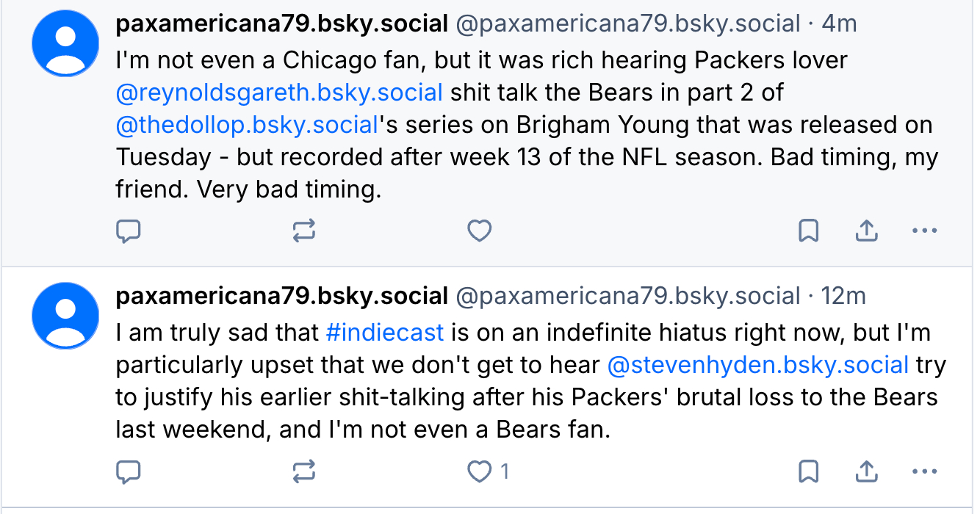Share the post mentioning stevenhyden

tap(867, 471)
